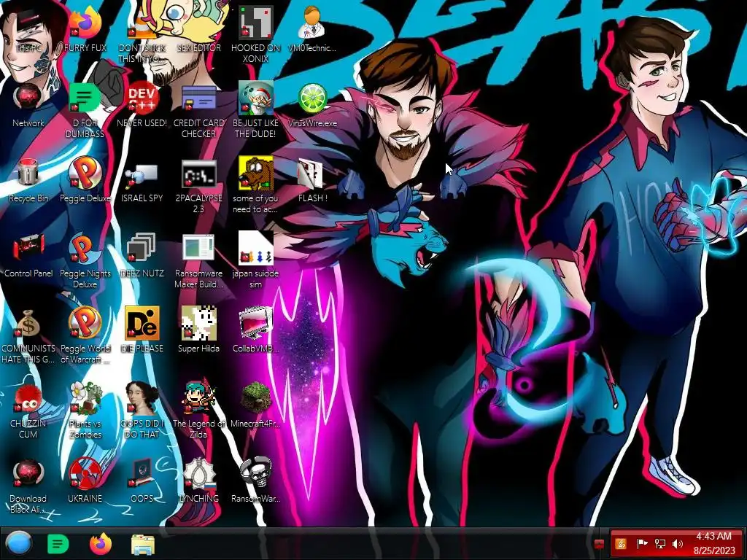747x560 pixels.
Task: Open the CollabVMB... desktop icon
Action: [x=255, y=330]
